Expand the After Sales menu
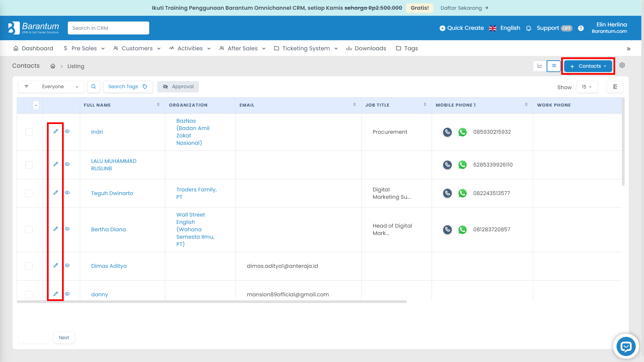 tap(243, 48)
